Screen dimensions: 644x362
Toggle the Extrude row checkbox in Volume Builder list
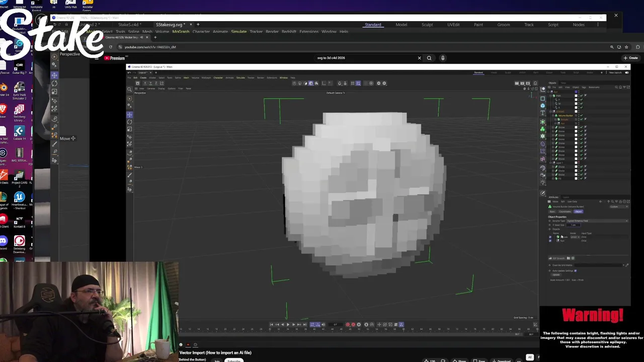coord(550,237)
